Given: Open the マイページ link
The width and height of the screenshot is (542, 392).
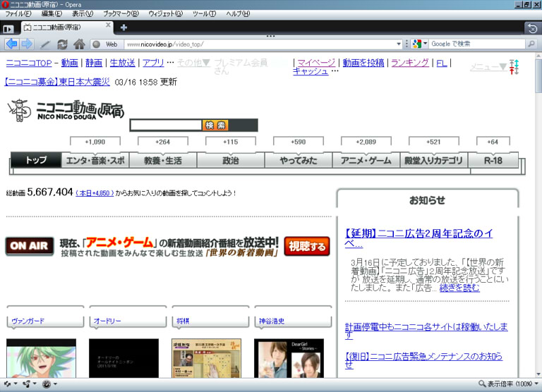Looking at the screenshot, I should tap(316, 63).
